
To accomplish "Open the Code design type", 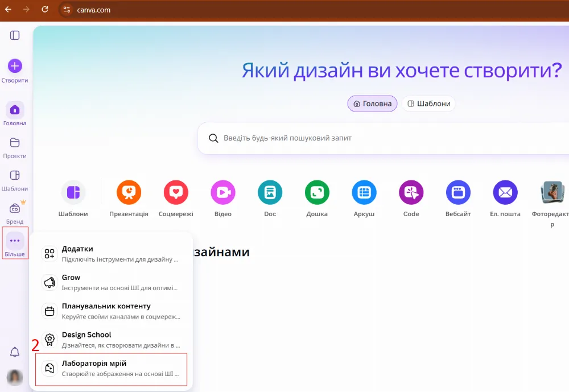I will (x=411, y=192).
